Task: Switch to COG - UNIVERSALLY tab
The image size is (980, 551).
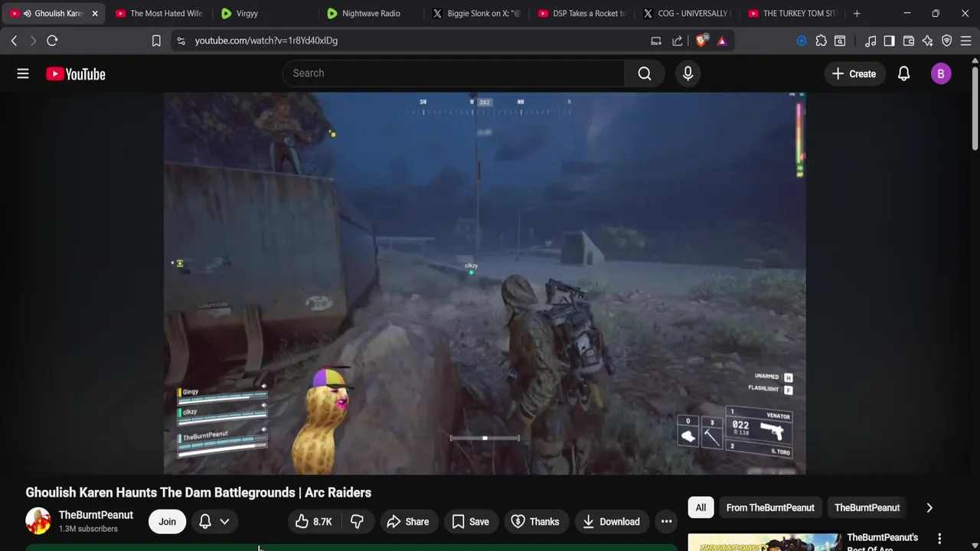Action: click(x=688, y=13)
